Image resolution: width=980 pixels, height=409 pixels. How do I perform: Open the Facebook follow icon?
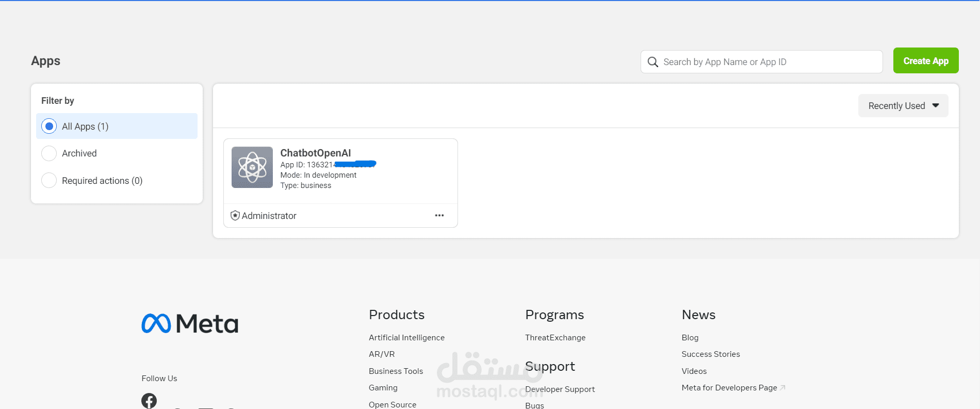coord(149,401)
